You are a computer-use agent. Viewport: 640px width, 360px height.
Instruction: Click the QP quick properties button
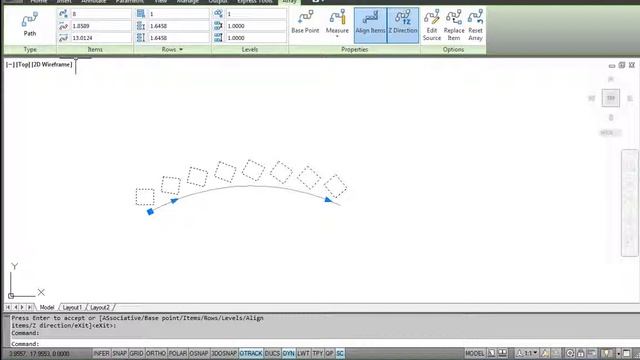(330, 353)
